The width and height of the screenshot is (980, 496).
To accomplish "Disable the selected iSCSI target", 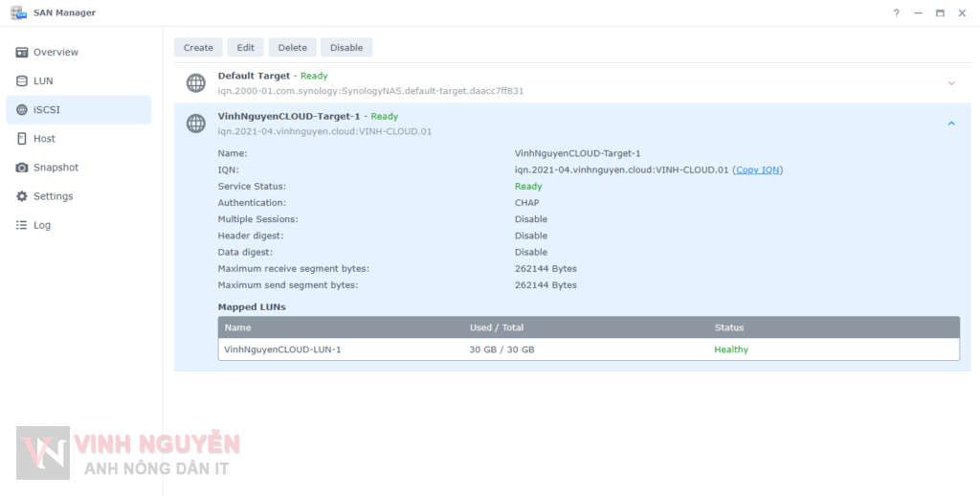I will (x=346, y=48).
